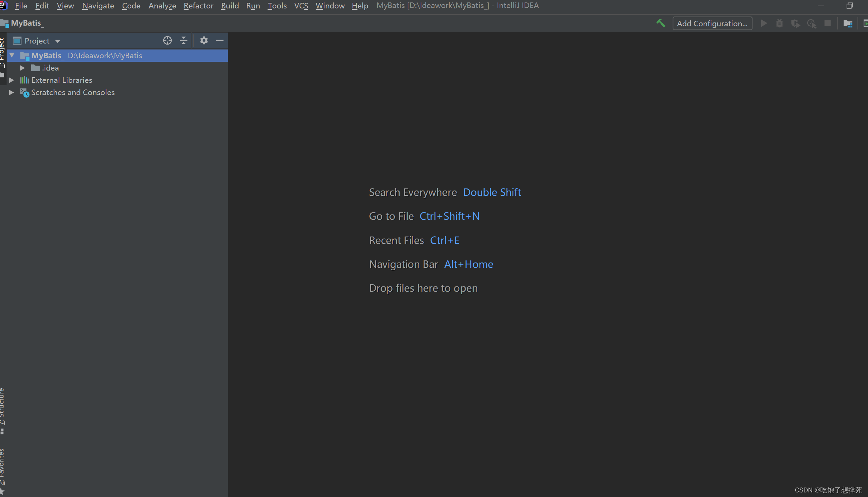Click the Run with Coverage icon
868x497 pixels.
point(796,24)
